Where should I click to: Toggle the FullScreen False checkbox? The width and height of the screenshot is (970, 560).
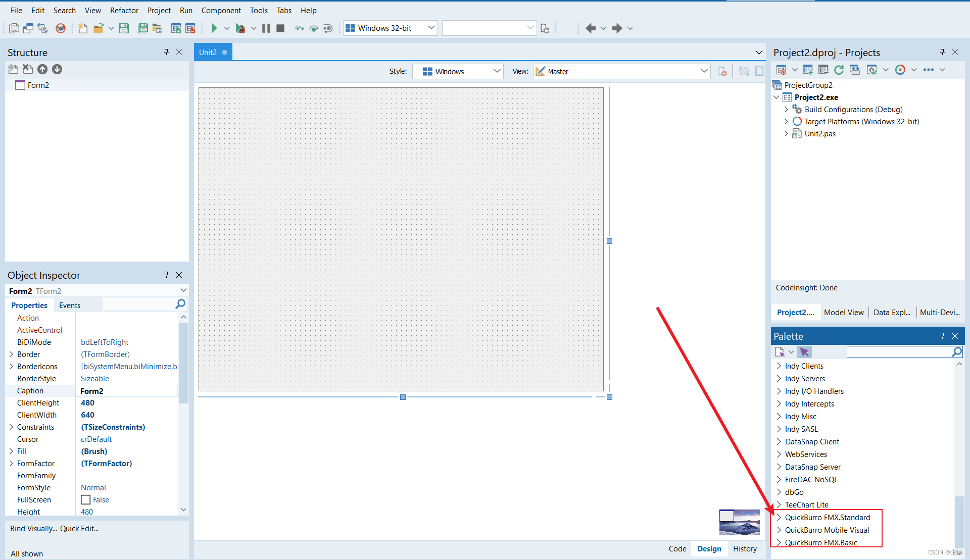(x=86, y=500)
